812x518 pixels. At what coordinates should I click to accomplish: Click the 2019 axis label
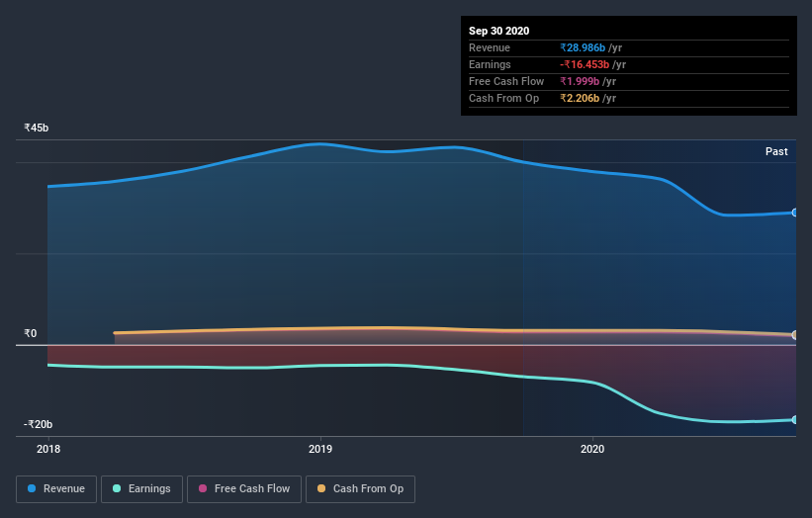(320, 449)
